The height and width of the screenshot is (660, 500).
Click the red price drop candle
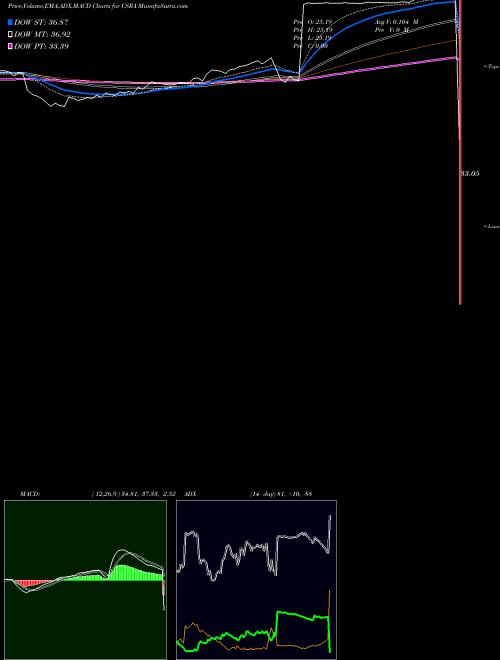460,152
